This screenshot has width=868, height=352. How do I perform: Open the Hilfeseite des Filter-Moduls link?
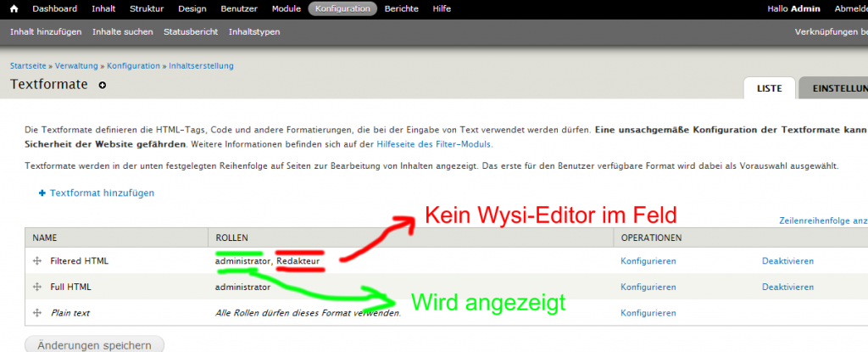tap(433, 144)
